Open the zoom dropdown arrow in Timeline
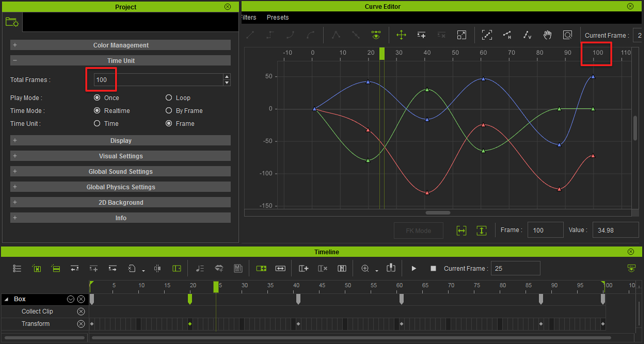The height and width of the screenshot is (344, 644). [x=377, y=270]
